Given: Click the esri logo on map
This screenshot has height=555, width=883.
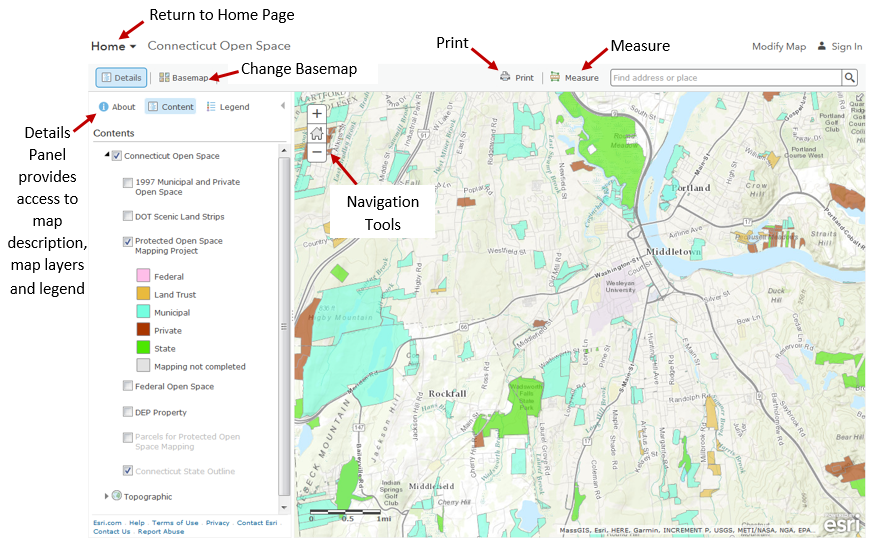Looking at the screenshot, I should pos(842,523).
